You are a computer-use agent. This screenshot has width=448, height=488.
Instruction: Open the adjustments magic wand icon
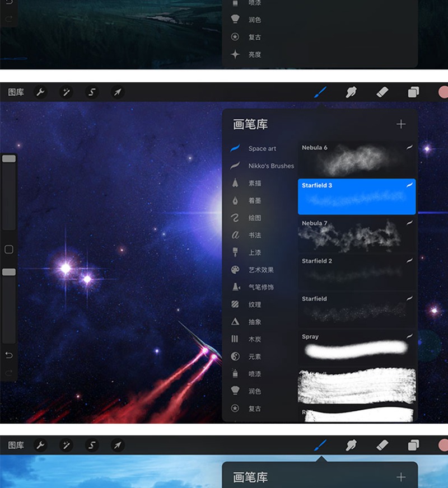[x=66, y=92]
